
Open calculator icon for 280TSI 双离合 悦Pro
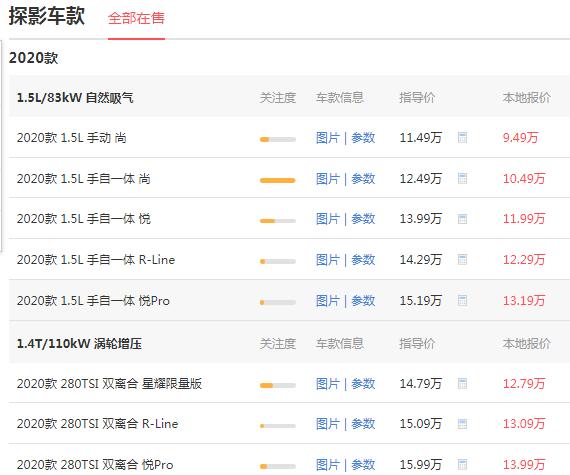[462, 464]
